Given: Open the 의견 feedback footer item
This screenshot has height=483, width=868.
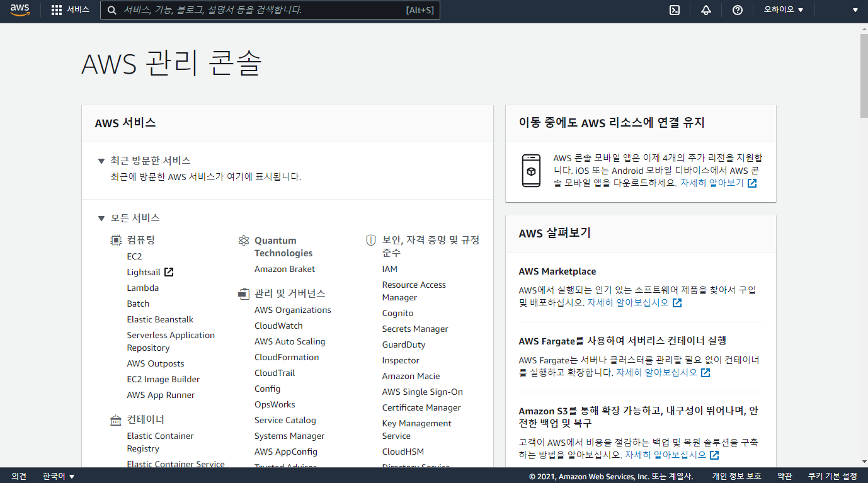Looking at the screenshot, I should 19,476.
